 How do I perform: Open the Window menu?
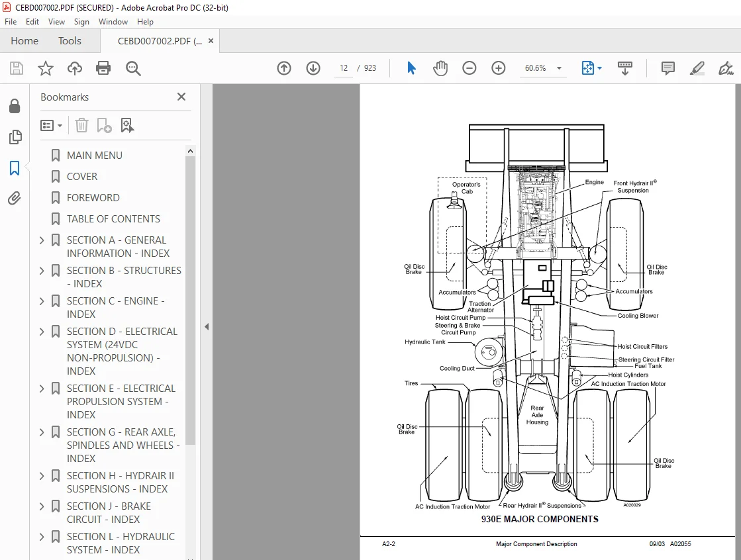(113, 22)
